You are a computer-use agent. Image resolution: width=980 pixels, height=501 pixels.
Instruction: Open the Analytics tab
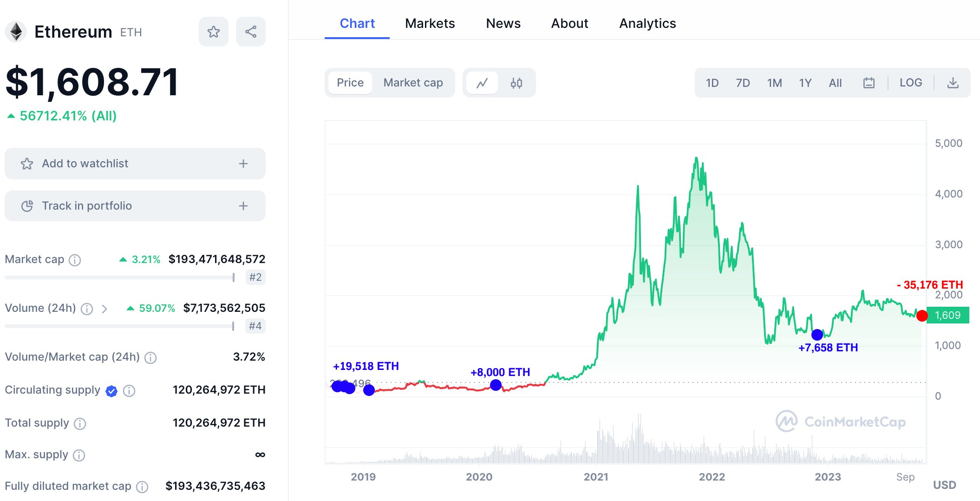647,23
